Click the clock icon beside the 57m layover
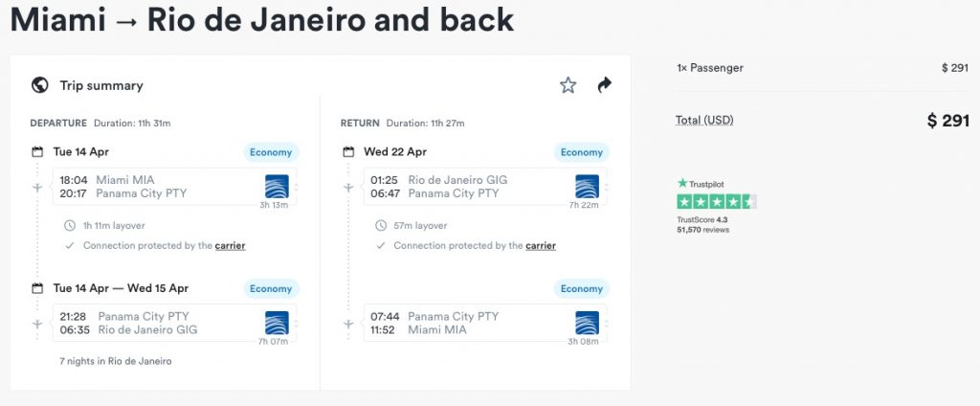The width and height of the screenshot is (980, 406). (379, 226)
